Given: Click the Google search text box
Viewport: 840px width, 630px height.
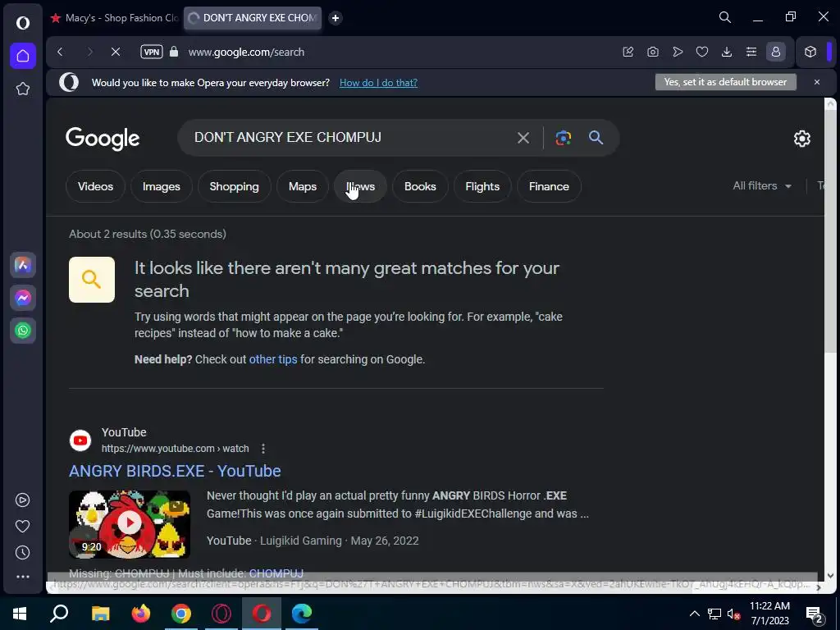Looking at the screenshot, I should tap(348, 138).
